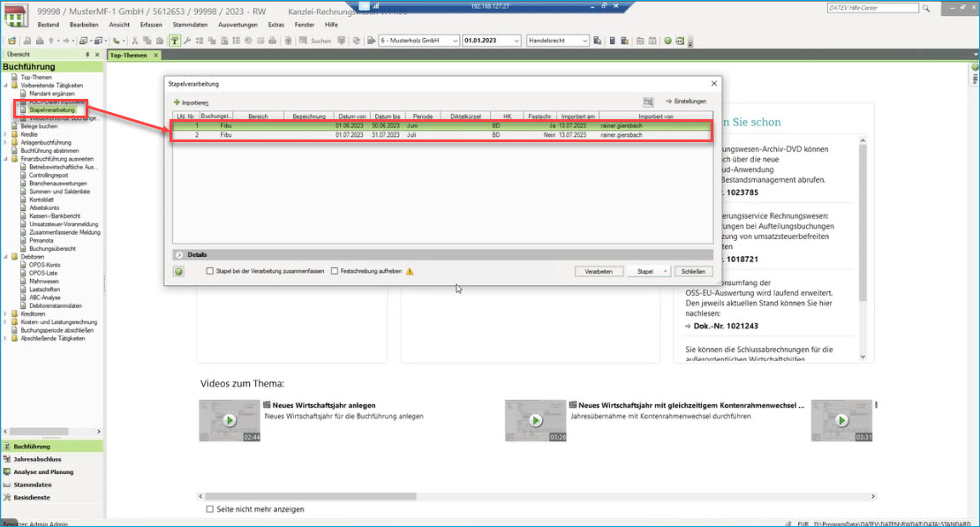Image resolution: width=980 pixels, height=527 pixels.
Task: Click in the DATEV Hilfe-Center search field
Action: coord(872,8)
